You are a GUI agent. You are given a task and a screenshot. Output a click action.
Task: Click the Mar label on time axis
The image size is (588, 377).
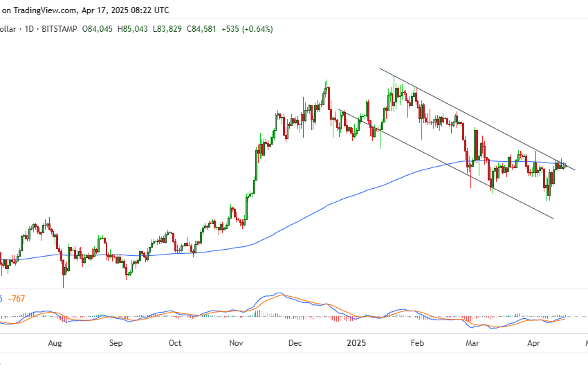coord(472,343)
